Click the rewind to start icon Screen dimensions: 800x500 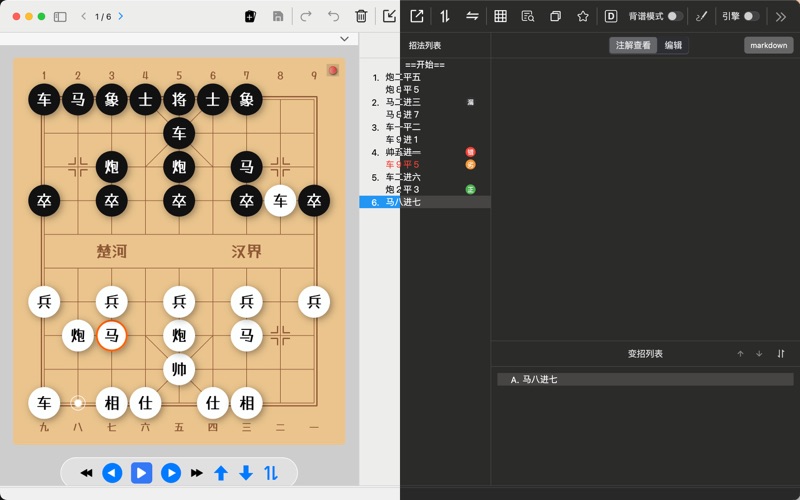pyautogui.click(x=87, y=473)
